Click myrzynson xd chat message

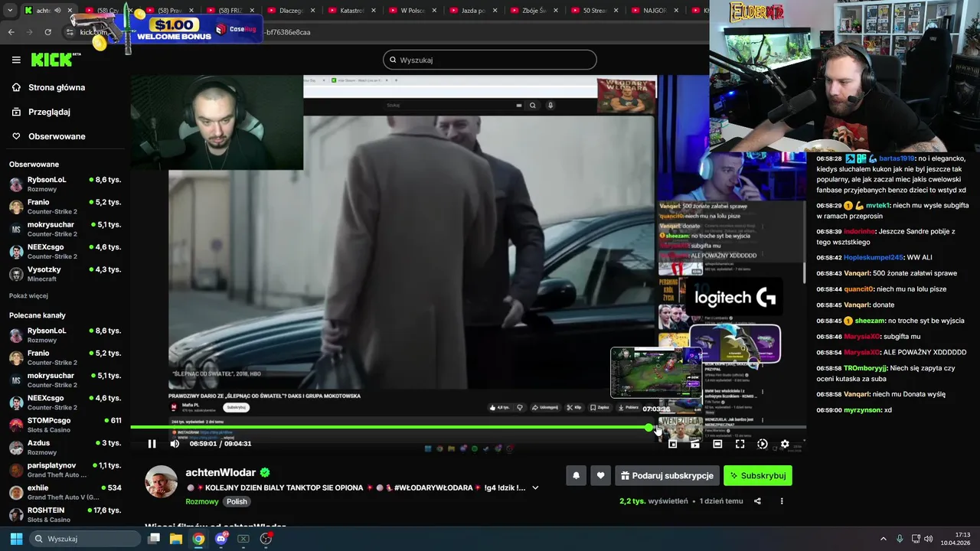click(854, 410)
